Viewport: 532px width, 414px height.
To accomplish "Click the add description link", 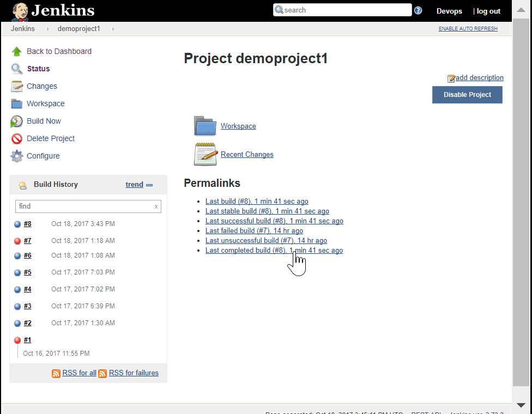I will (480, 78).
